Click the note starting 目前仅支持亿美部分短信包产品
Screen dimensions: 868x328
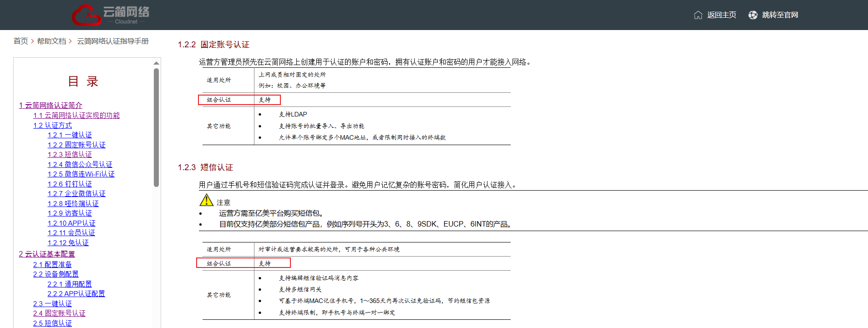tap(366, 224)
